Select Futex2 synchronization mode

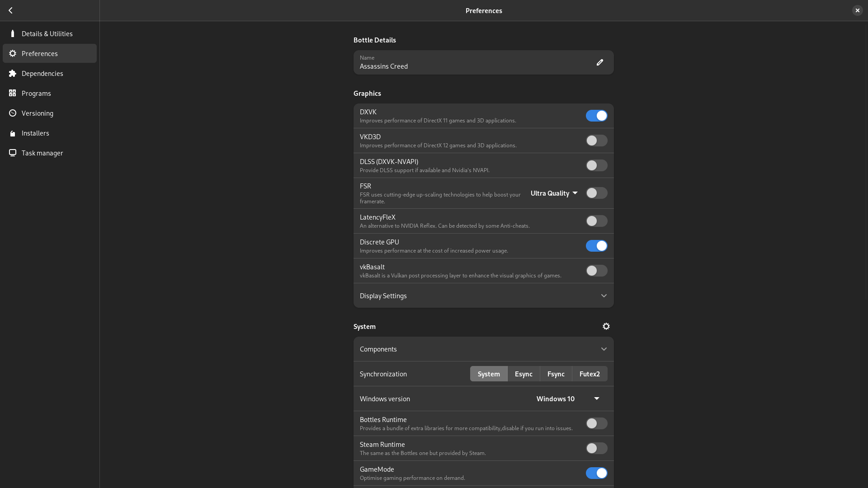(589, 374)
